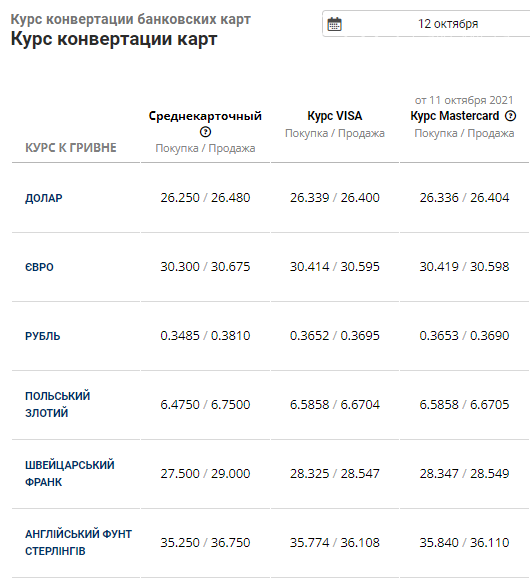The height and width of the screenshot is (581, 530).
Task: Click the Курс Mastercard column header
Action: tap(455, 116)
